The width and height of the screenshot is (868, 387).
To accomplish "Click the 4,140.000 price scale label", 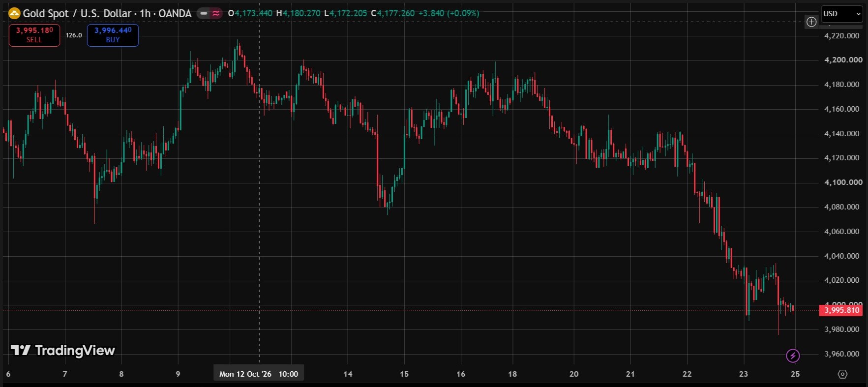I will click(841, 134).
